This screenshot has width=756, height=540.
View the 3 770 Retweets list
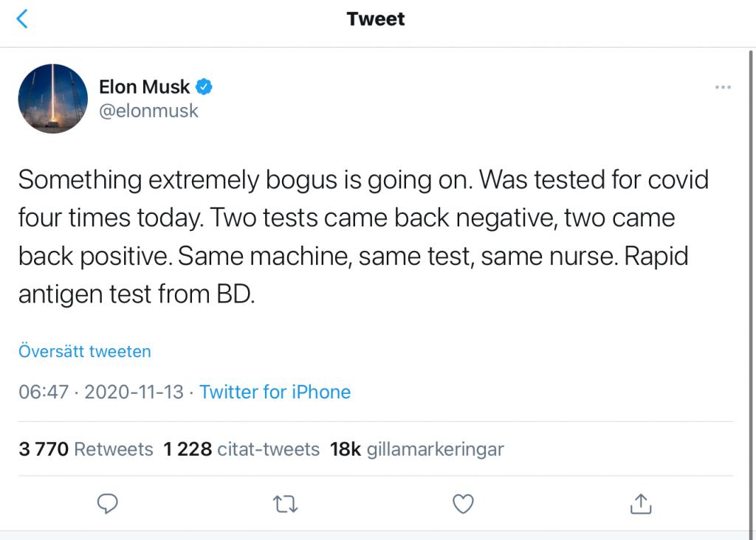(x=86, y=449)
